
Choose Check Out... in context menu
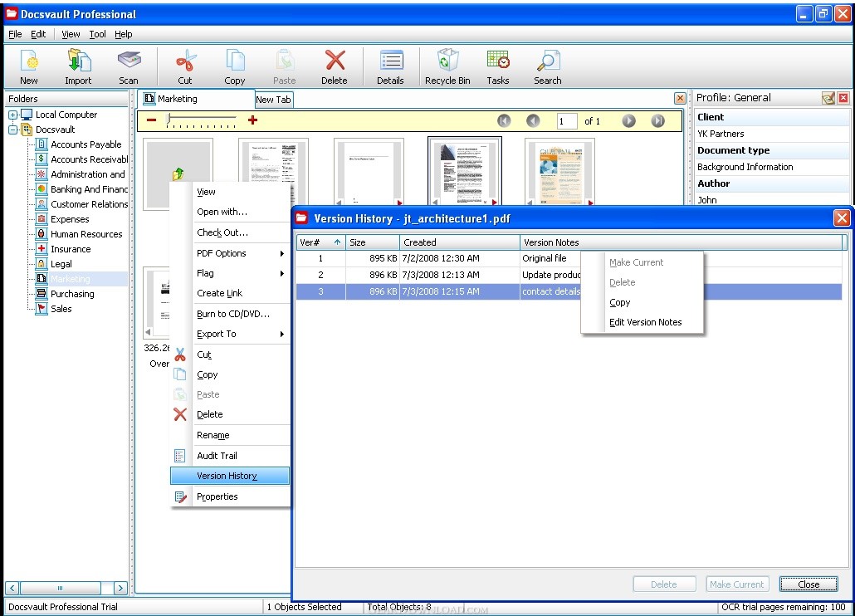[x=230, y=232]
